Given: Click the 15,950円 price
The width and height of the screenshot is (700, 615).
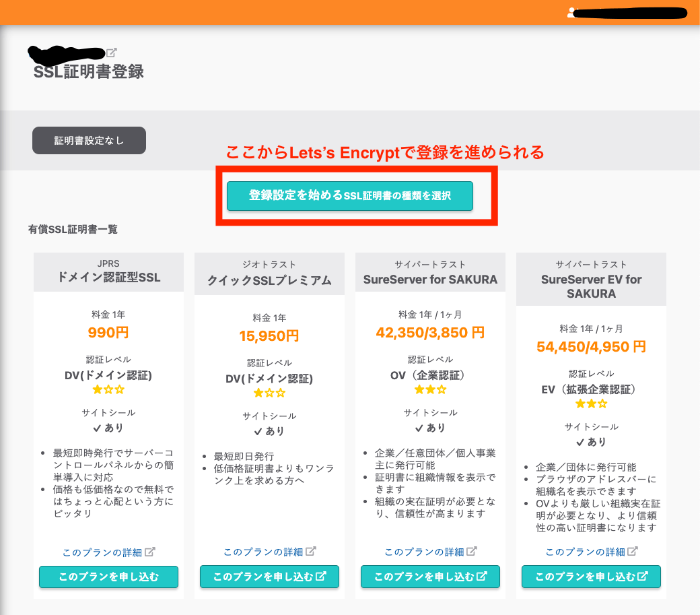Looking at the screenshot, I should (269, 336).
